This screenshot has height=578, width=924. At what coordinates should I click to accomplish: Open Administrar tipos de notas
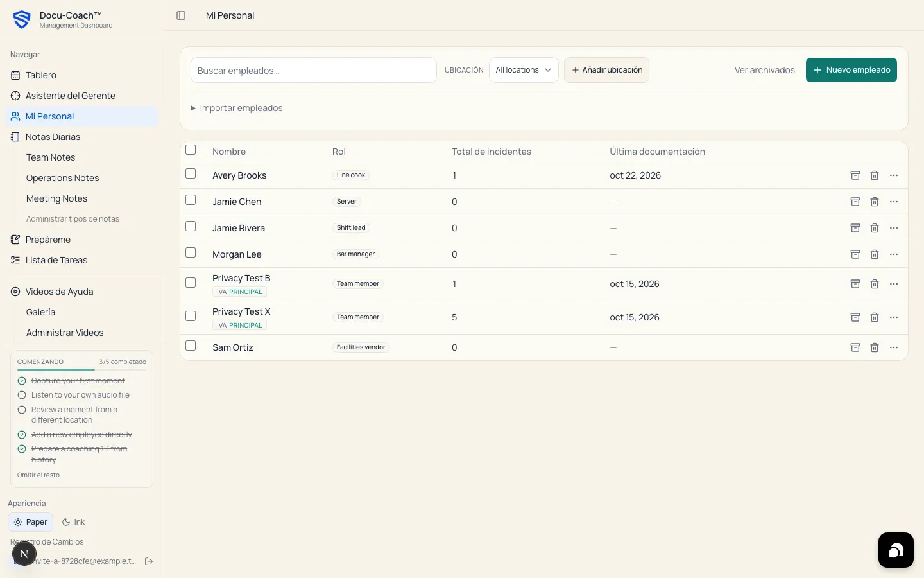(x=73, y=219)
